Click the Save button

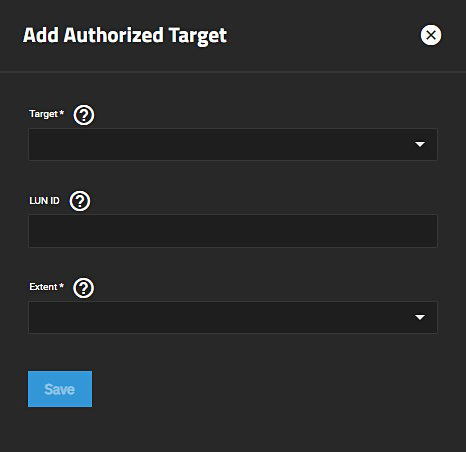click(x=60, y=389)
